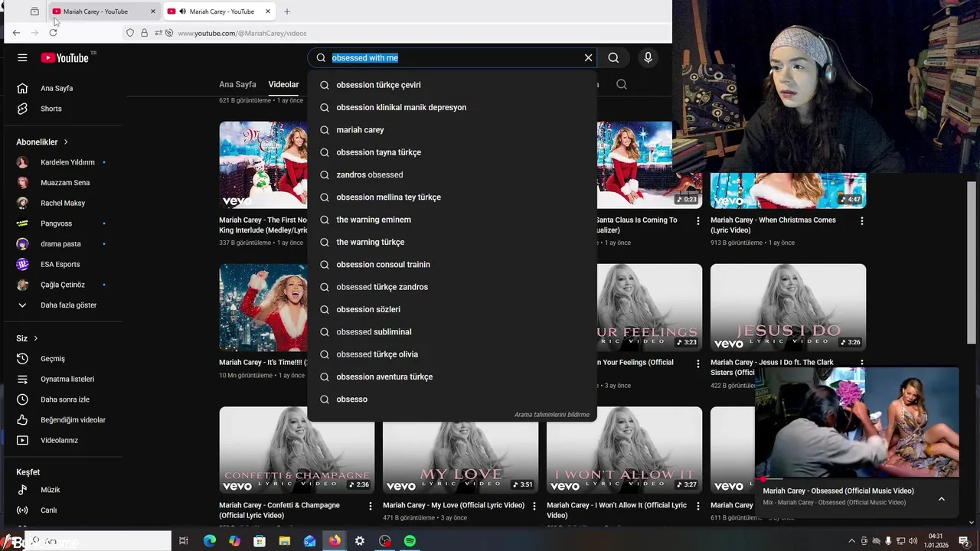Open the Confetti & Champagne video thumbnail
Viewport: 980px width, 551px height.
(297, 450)
